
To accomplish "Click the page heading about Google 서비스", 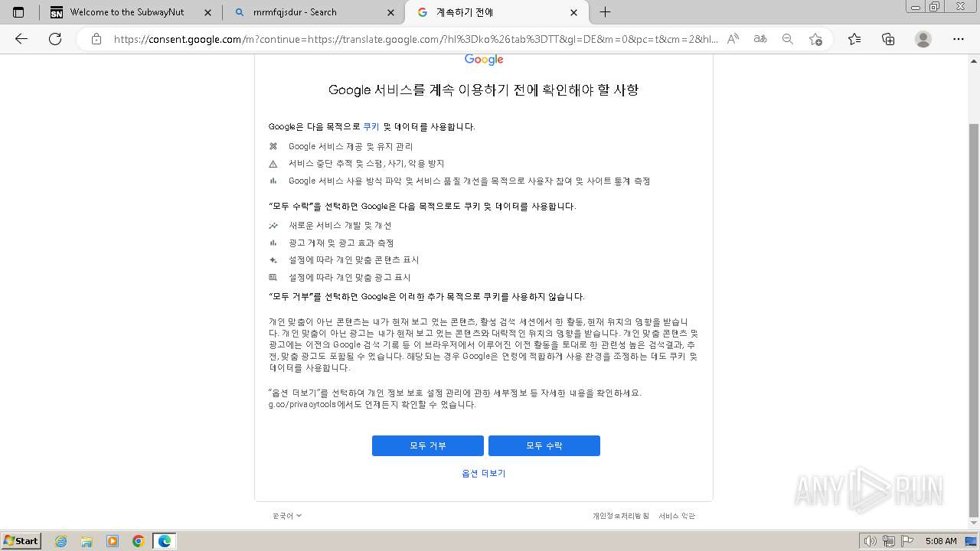I will tap(483, 90).
